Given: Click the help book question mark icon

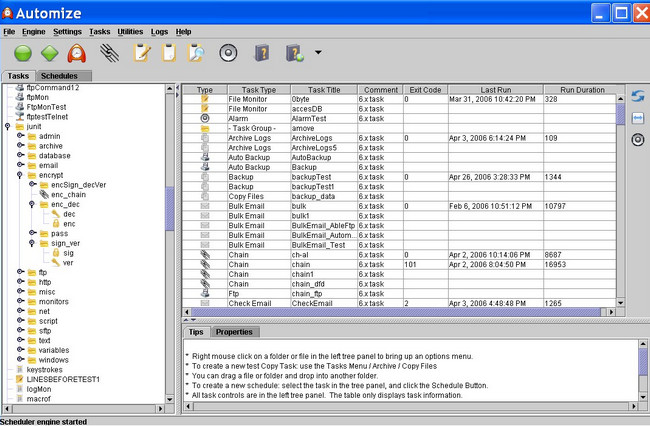Looking at the screenshot, I should pyautogui.click(x=262, y=53).
